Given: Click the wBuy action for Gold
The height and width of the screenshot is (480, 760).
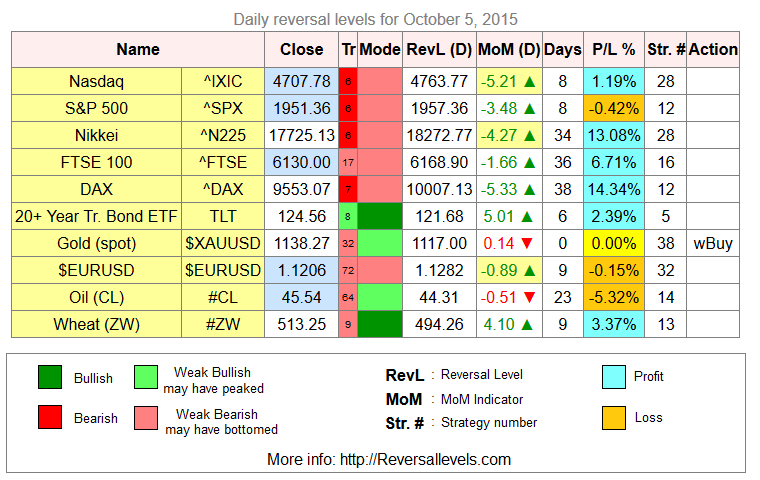Looking at the screenshot, I should [x=712, y=243].
